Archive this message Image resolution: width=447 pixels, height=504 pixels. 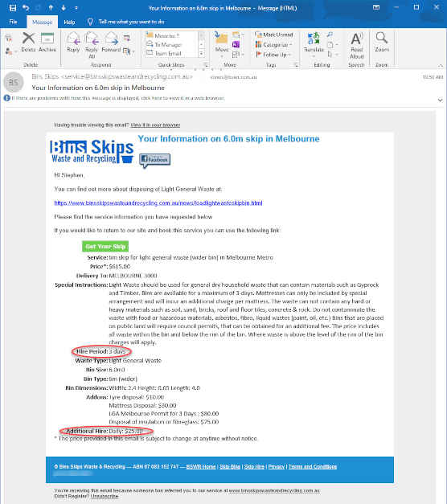[x=47, y=42]
